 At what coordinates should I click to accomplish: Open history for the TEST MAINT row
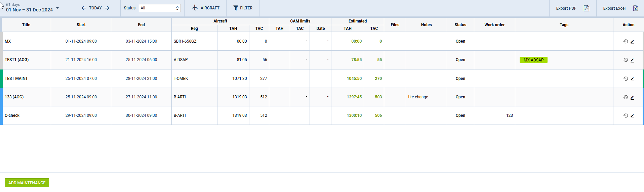(x=626, y=79)
